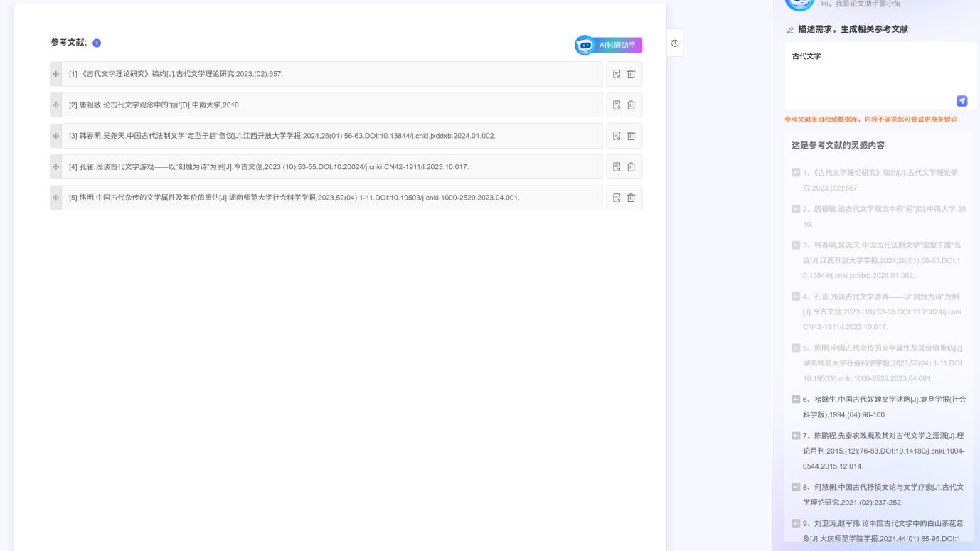
Task: Click greyed suggestion text 5 by 熊明
Action: (883, 363)
